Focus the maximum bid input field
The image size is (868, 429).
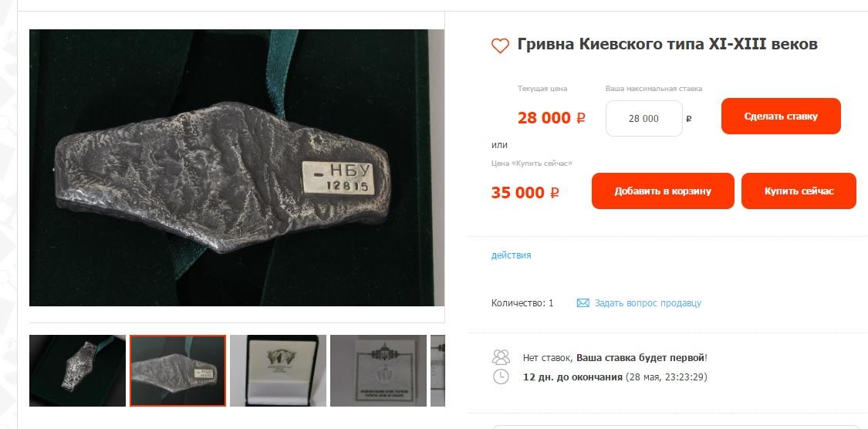pyautogui.click(x=643, y=119)
